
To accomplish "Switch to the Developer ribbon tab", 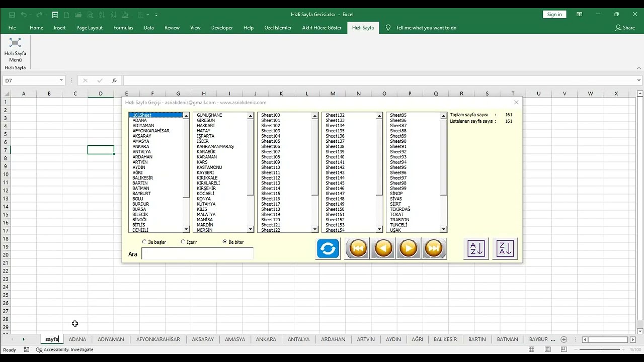I will coord(222,28).
